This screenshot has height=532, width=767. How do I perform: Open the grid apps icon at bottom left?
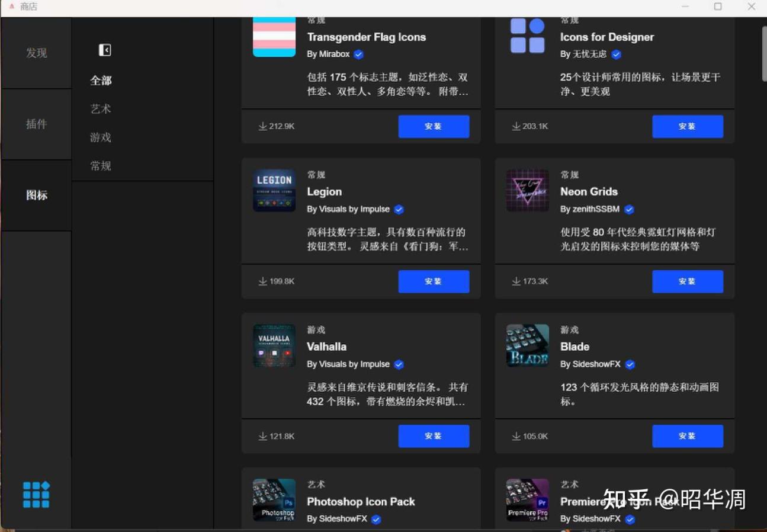[36, 495]
